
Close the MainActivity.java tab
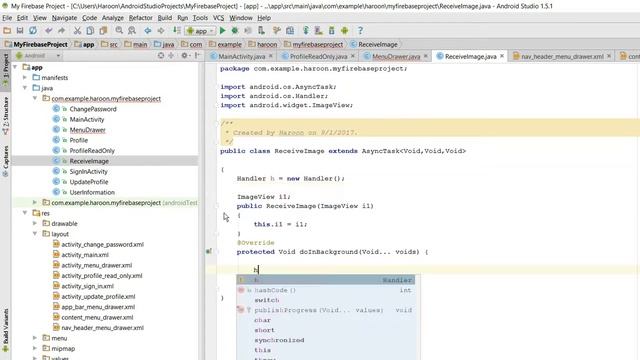tap(271, 56)
